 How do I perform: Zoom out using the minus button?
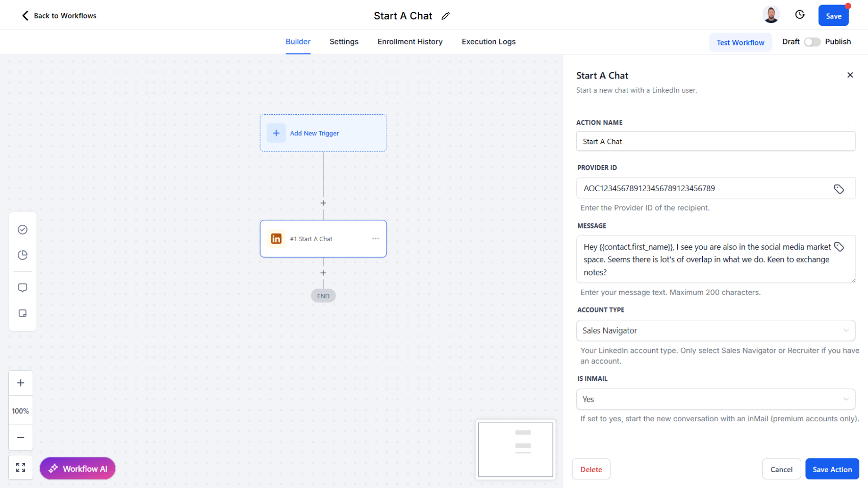tap(20, 438)
